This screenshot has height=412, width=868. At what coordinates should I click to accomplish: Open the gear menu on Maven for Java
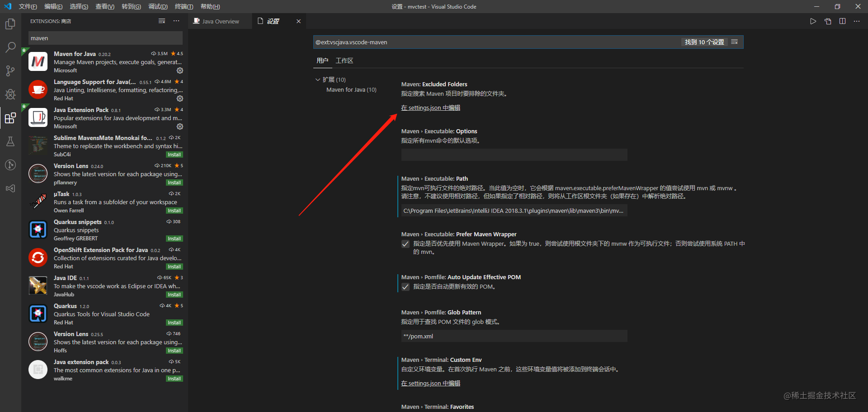pyautogui.click(x=179, y=70)
